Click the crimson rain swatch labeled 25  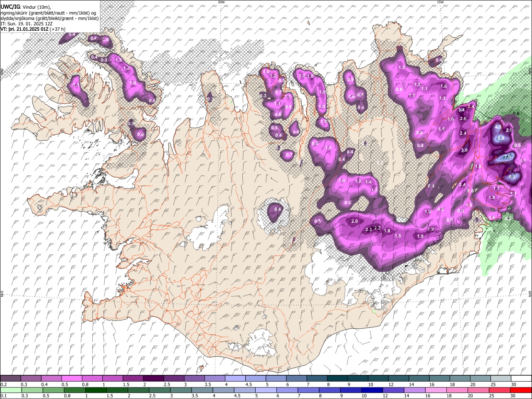click(499, 390)
